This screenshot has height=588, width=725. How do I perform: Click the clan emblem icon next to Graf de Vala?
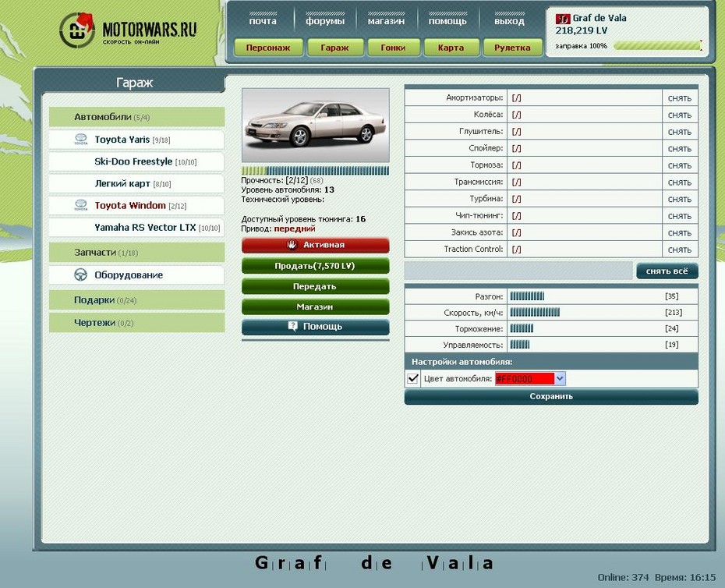point(563,19)
